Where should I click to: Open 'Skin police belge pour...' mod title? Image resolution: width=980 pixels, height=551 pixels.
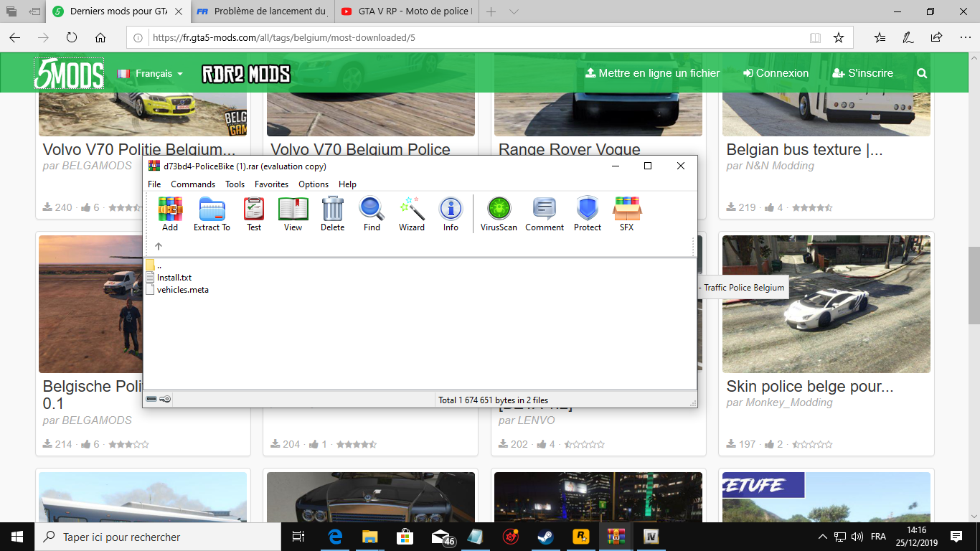810,387
